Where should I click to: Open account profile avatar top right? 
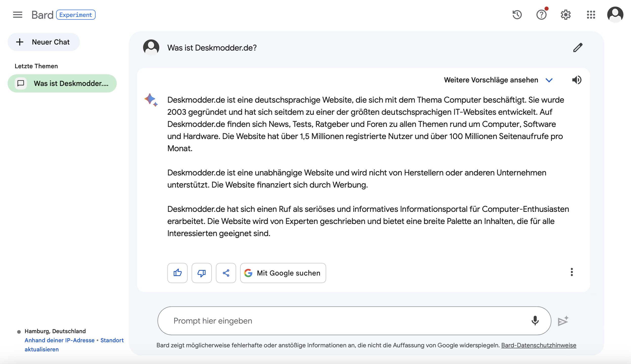pos(615,15)
